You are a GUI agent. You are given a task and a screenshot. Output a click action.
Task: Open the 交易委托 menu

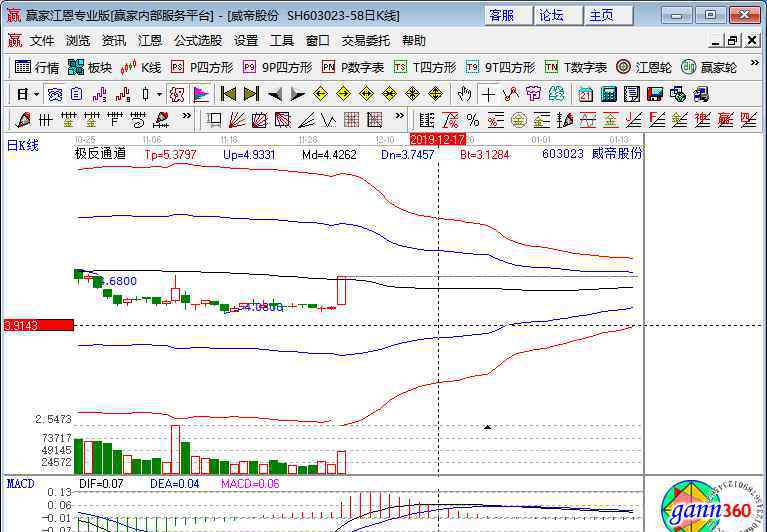tap(366, 41)
